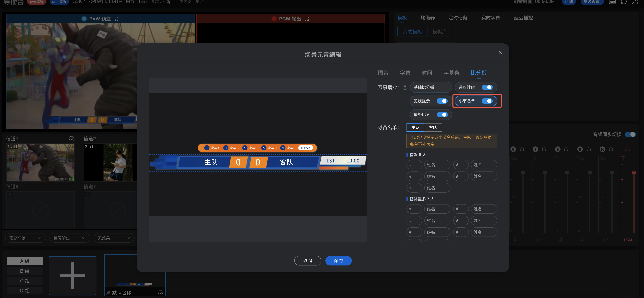This screenshot has width=644, height=298.
Task: Expand PVW 预监 preview to fullscreen
Action: tap(117, 19)
